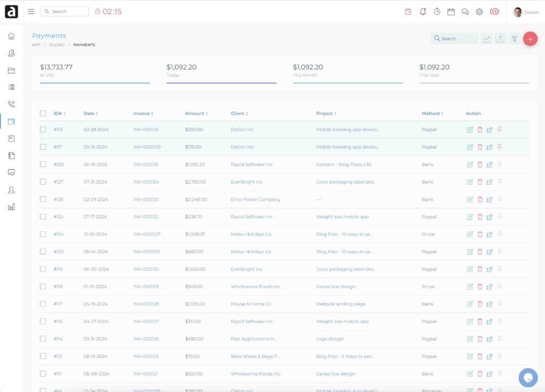Tick the checkbox for payment #127
The image size is (545, 392).
(x=43, y=182)
